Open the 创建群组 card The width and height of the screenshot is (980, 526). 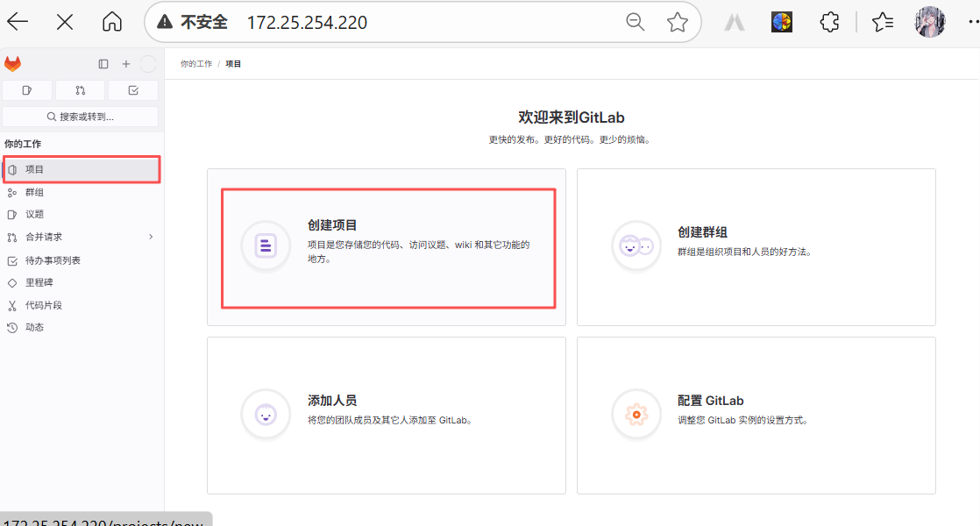pos(756,246)
